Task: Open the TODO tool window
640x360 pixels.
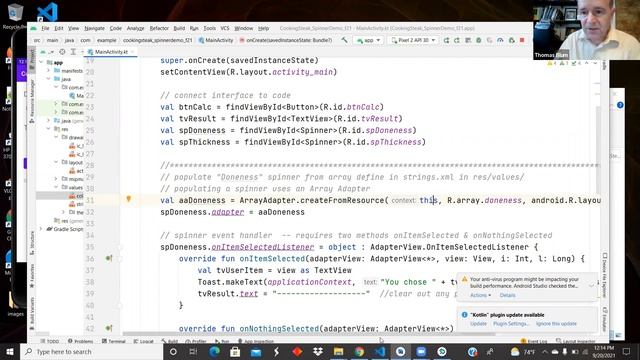Action: point(50,341)
